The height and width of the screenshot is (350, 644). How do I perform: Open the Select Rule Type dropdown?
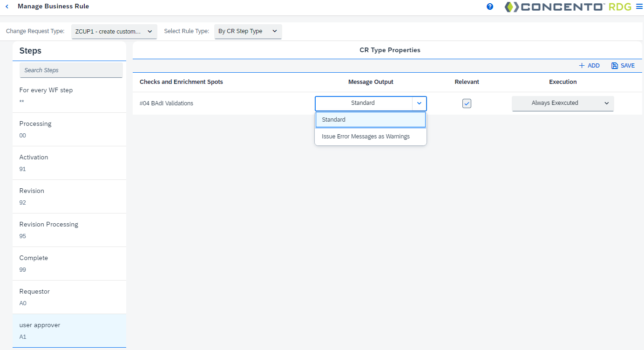(x=248, y=32)
